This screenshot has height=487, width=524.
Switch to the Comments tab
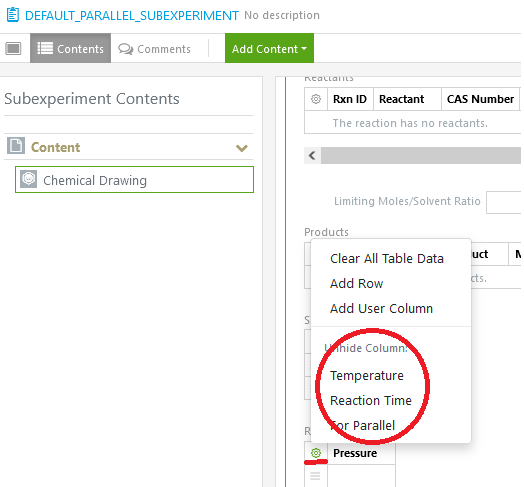tap(154, 49)
